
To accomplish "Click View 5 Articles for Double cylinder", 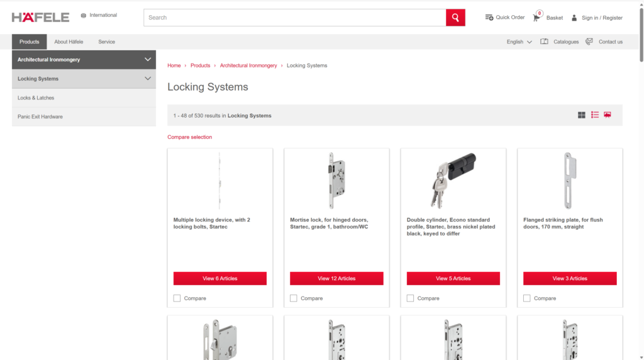I will [x=453, y=278].
